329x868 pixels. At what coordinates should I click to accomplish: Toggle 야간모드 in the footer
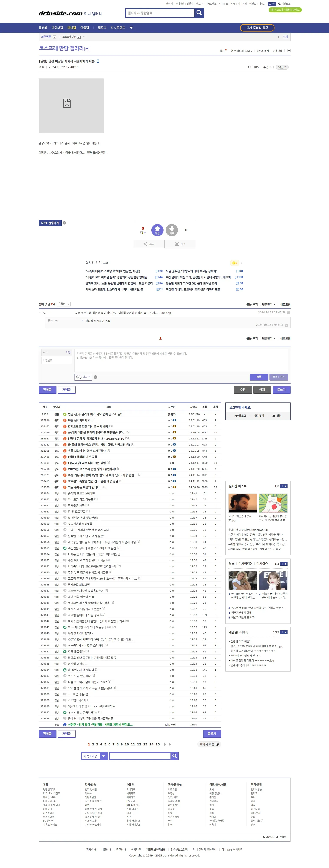[x=269, y=837]
